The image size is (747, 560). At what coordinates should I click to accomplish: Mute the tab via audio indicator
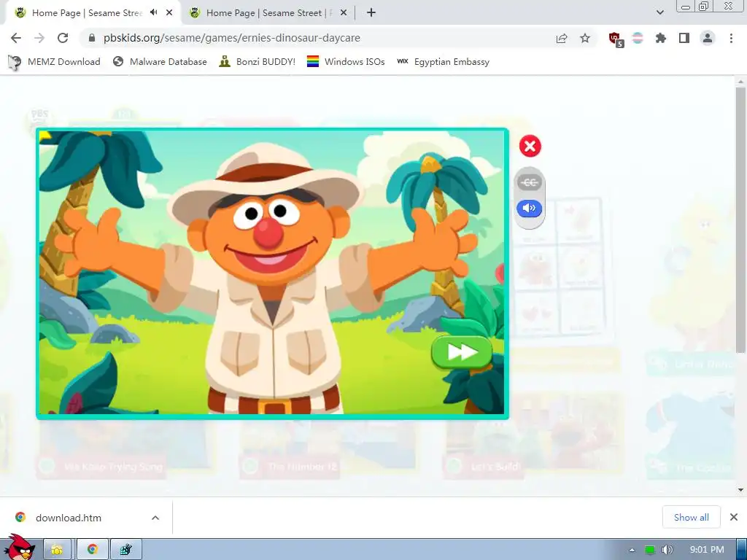pos(153,12)
